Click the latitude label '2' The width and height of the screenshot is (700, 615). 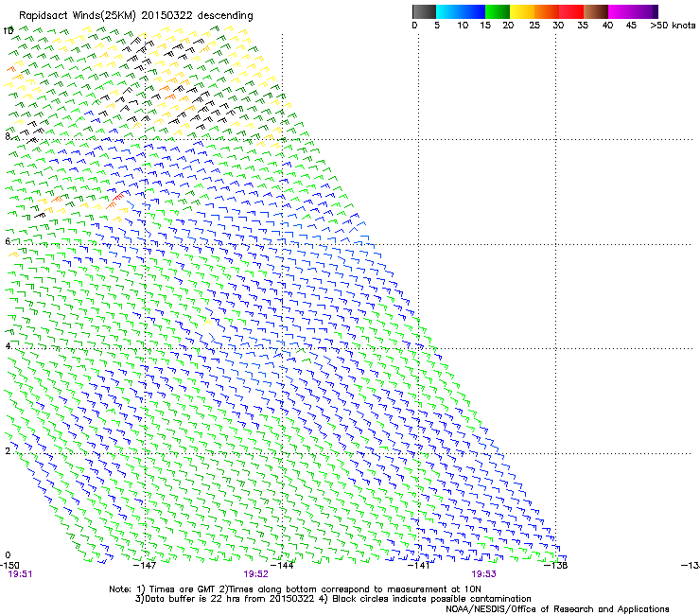click(8, 450)
